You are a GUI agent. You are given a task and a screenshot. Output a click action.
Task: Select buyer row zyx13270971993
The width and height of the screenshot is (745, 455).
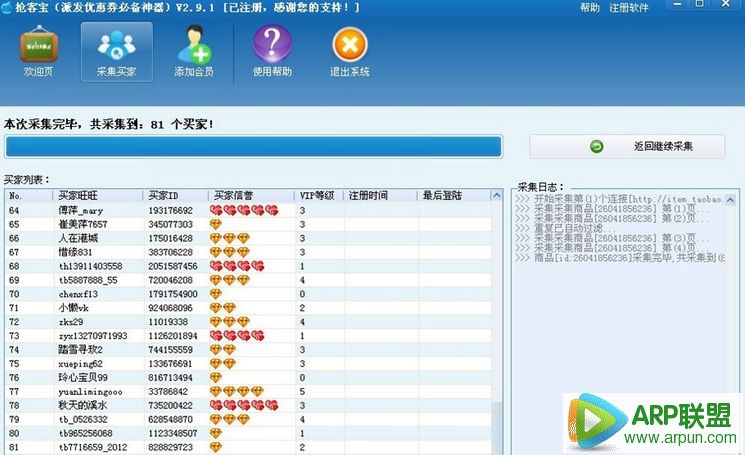point(248,335)
